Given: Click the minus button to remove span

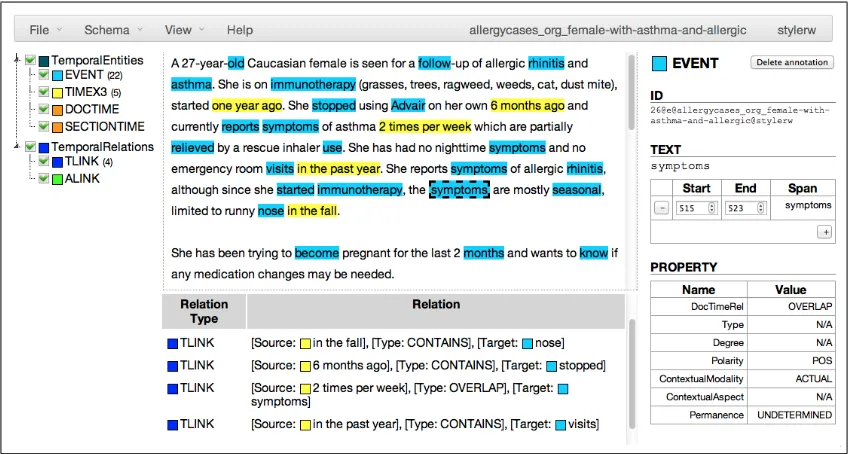Looking at the screenshot, I should pyautogui.click(x=661, y=208).
